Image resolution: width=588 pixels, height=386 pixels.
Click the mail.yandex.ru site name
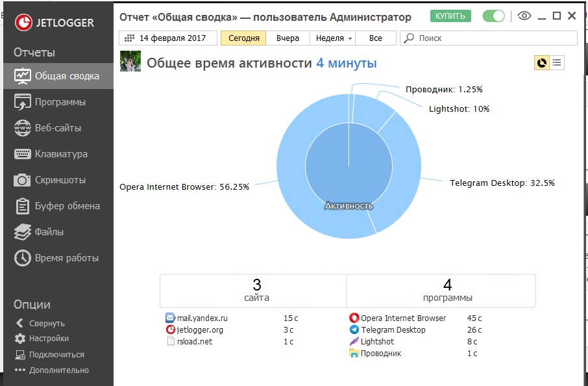[202, 318]
